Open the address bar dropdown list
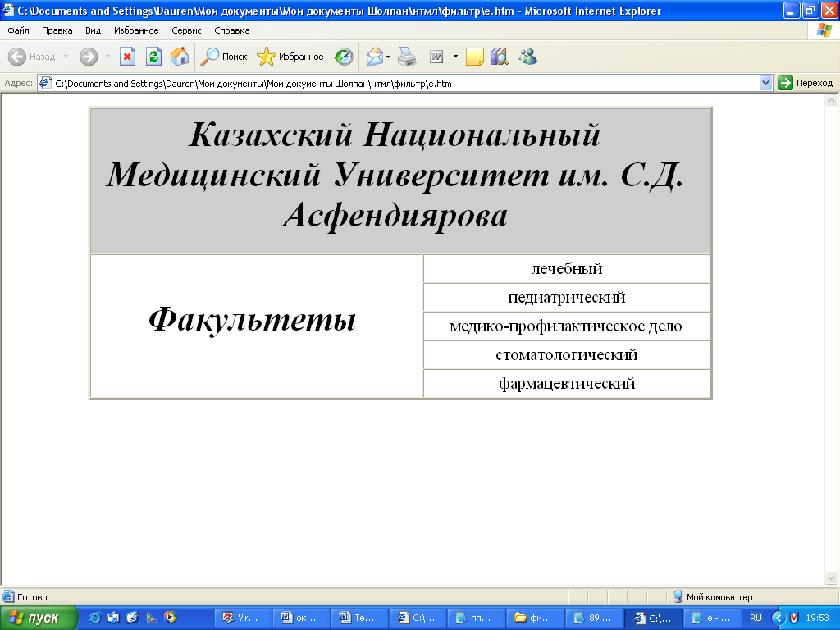 tap(765, 83)
